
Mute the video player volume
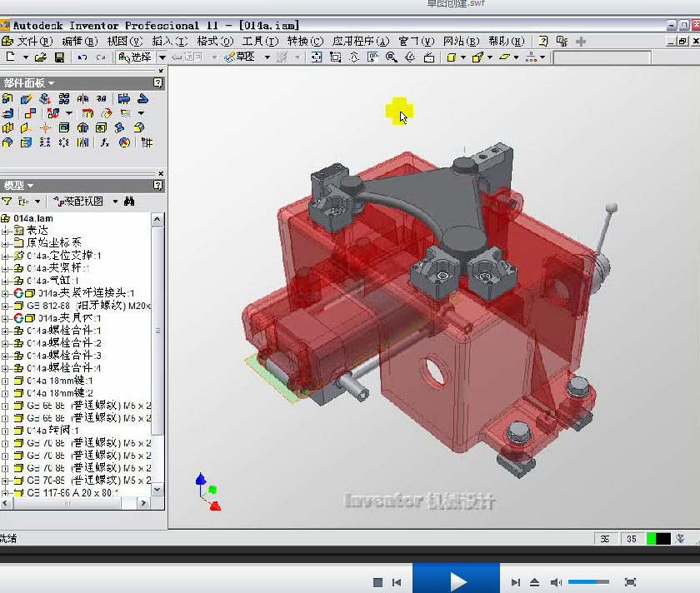555,582
